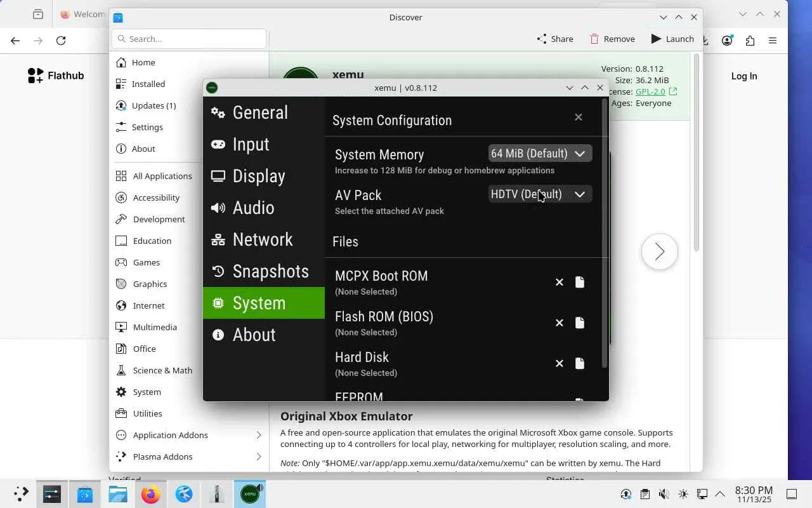Open About in the Discover sidebar
This screenshot has width=812, height=508.
[189, 149]
